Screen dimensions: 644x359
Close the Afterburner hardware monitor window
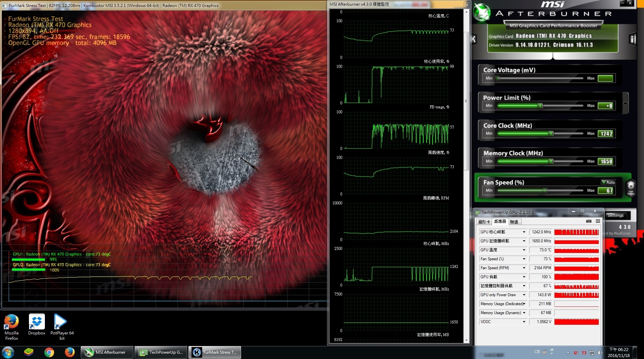tap(467, 5)
